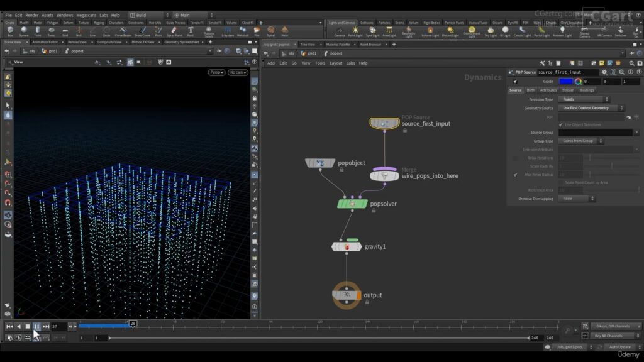The image size is (644, 362).
Task: Click the current frame number field
Action: pos(58,326)
